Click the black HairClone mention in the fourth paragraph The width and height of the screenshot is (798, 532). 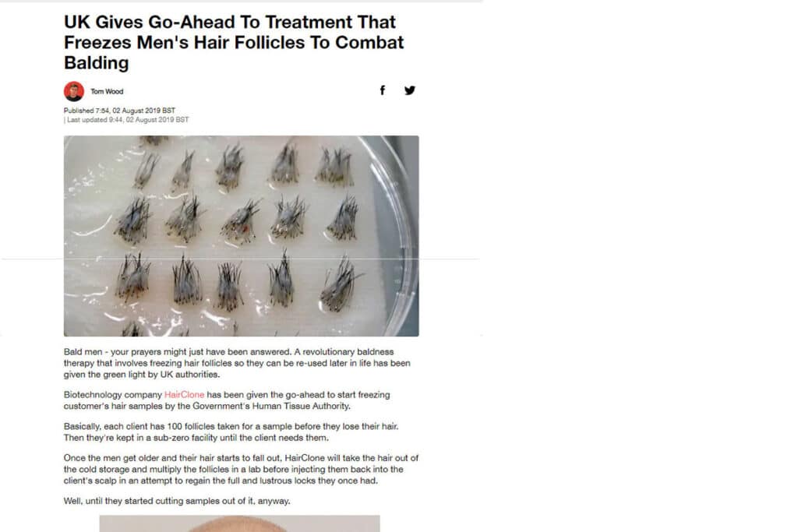point(305,458)
